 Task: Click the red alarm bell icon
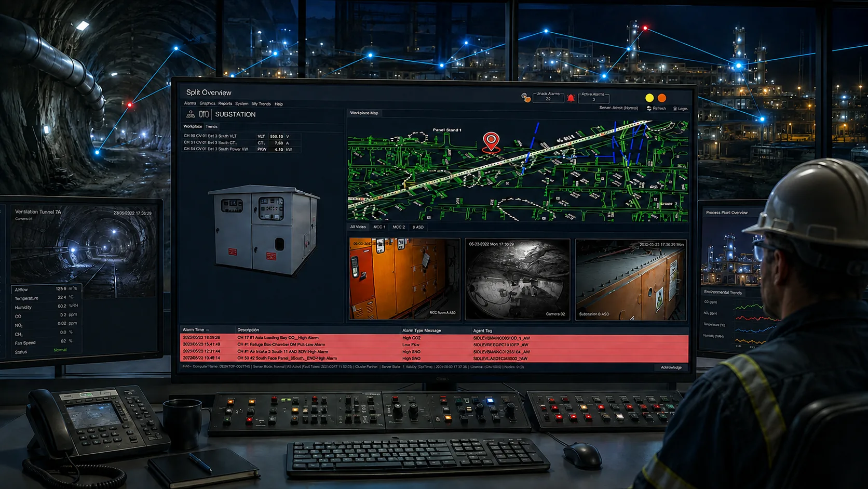571,98
